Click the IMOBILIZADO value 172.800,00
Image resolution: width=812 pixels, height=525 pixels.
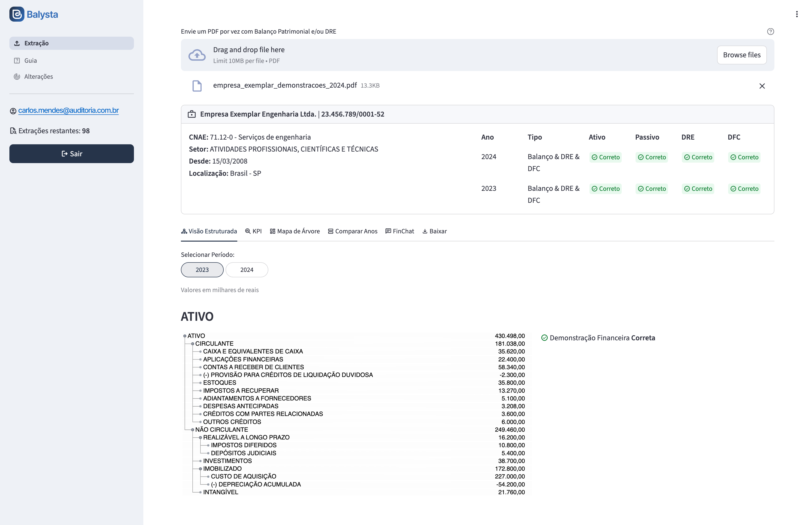(x=510, y=469)
